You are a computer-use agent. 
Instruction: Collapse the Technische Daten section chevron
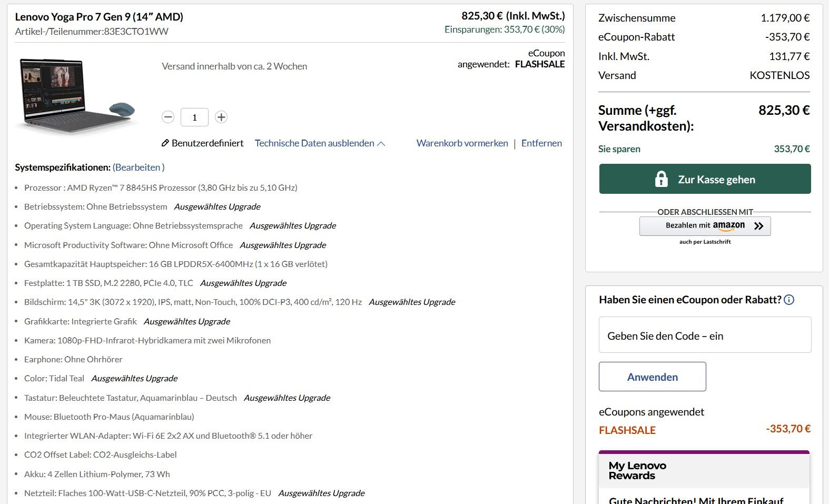point(381,144)
